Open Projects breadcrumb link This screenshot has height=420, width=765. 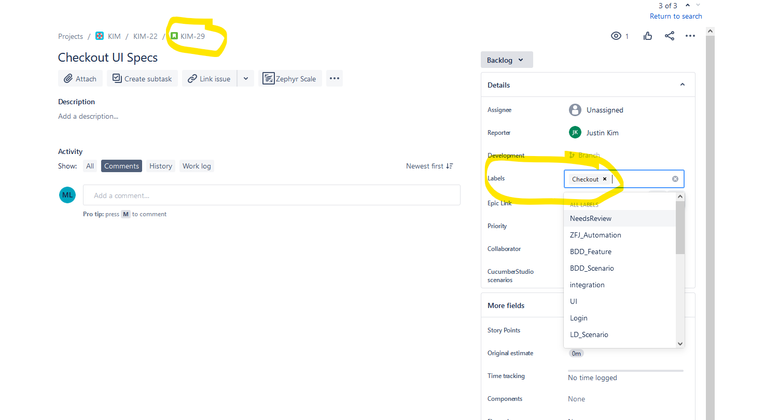70,36
